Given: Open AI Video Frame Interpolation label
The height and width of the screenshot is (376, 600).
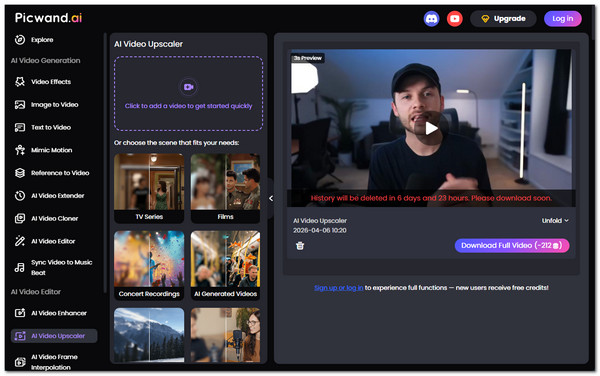Looking at the screenshot, I should [54, 362].
